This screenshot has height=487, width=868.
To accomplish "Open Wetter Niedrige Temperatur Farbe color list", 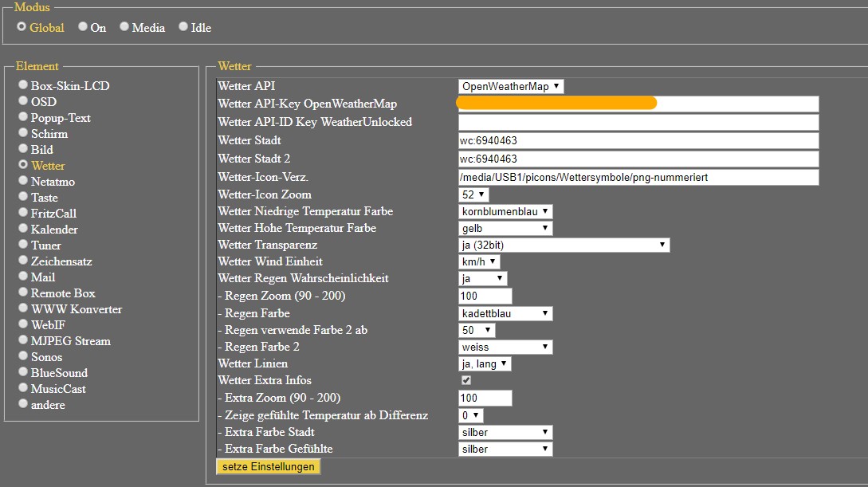I will pos(505,211).
